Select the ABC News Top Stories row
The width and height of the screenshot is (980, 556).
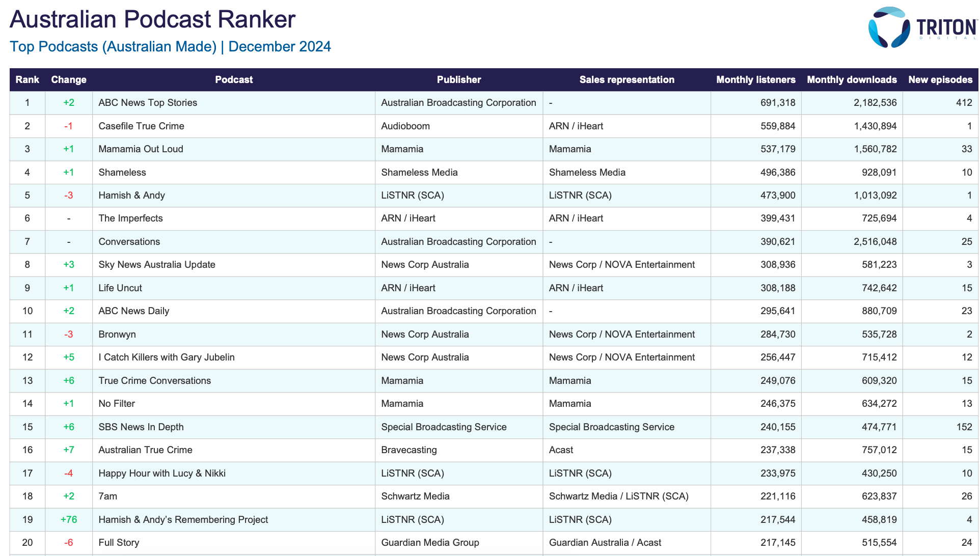[x=494, y=103]
